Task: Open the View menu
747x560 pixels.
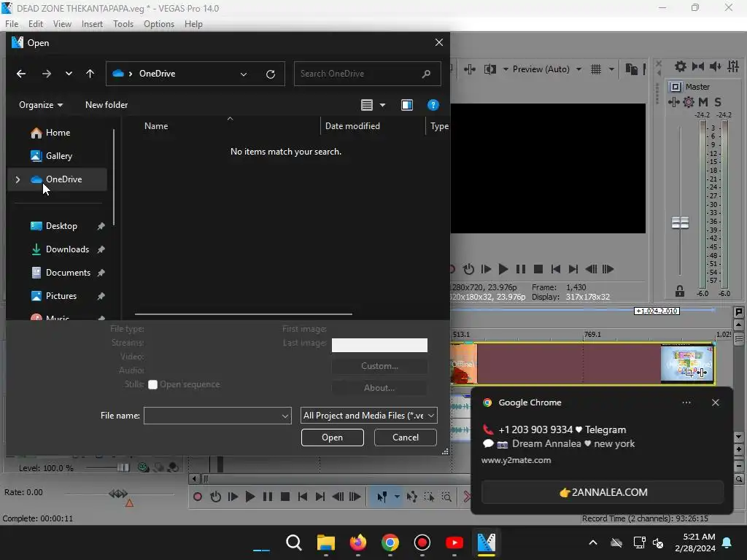Action: click(x=62, y=24)
